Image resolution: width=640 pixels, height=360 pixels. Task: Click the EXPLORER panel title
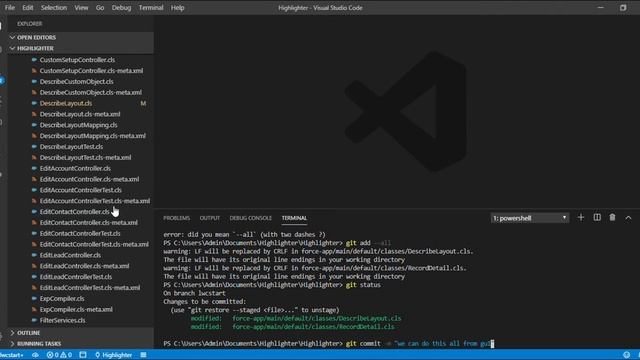tap(29, 24)
